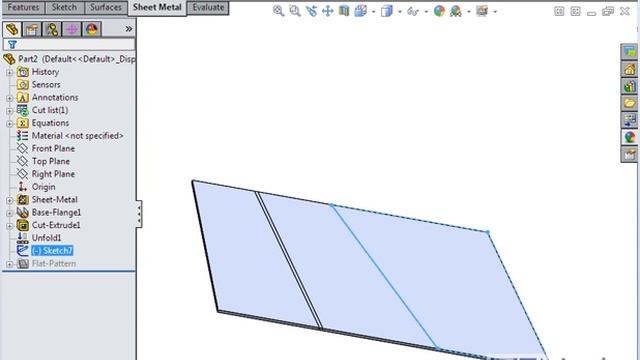This screenshot has width=640, height=360.
Task: Click the Edit Appearance color ball icon
Action: click(x=439, y=11)
